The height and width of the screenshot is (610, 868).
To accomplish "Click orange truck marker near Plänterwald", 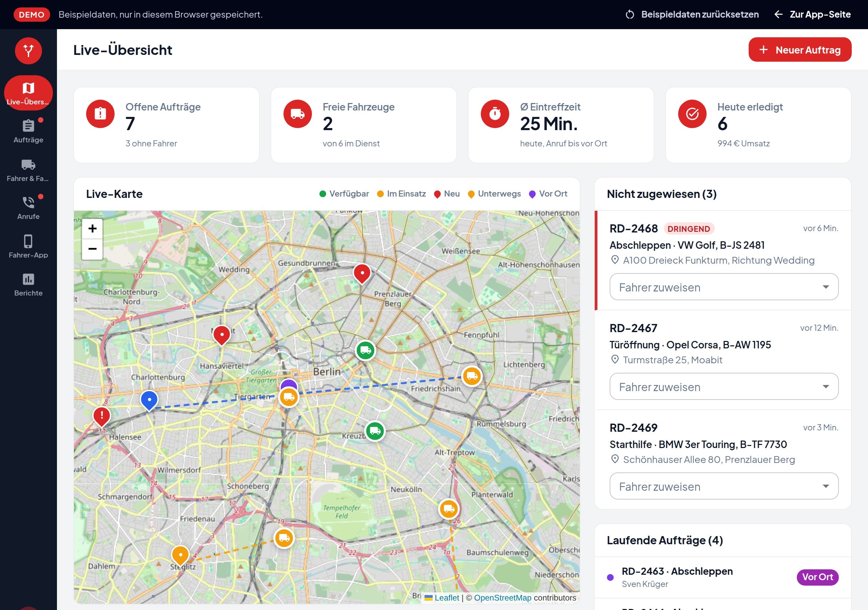I will click(449, 509).
